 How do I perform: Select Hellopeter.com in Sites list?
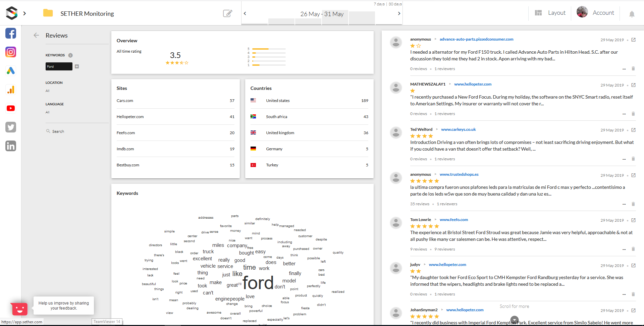click(x=175, y=117)
